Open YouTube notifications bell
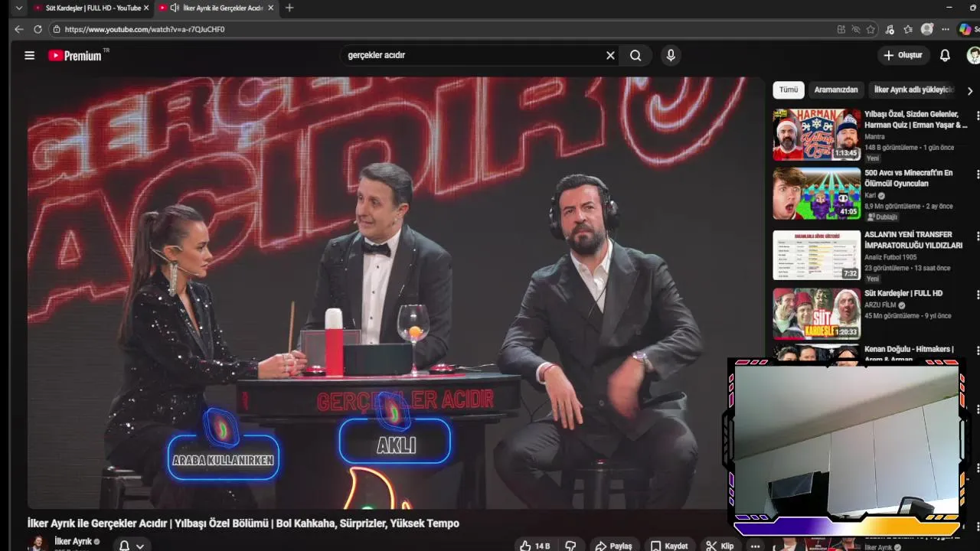 945,55
